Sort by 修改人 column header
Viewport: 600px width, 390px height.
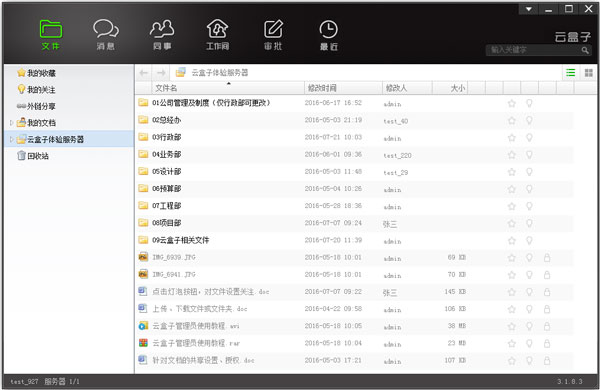point(407,88)
